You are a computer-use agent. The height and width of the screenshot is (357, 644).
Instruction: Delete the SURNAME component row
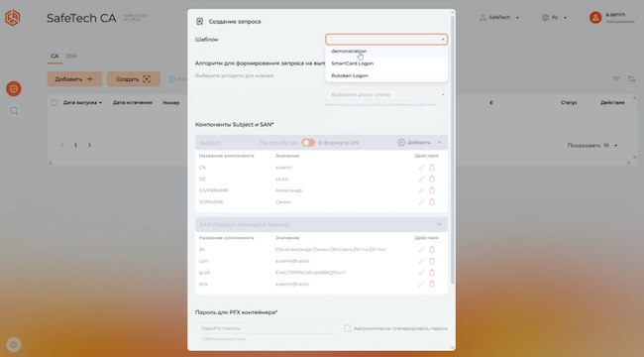pos(432,202)
